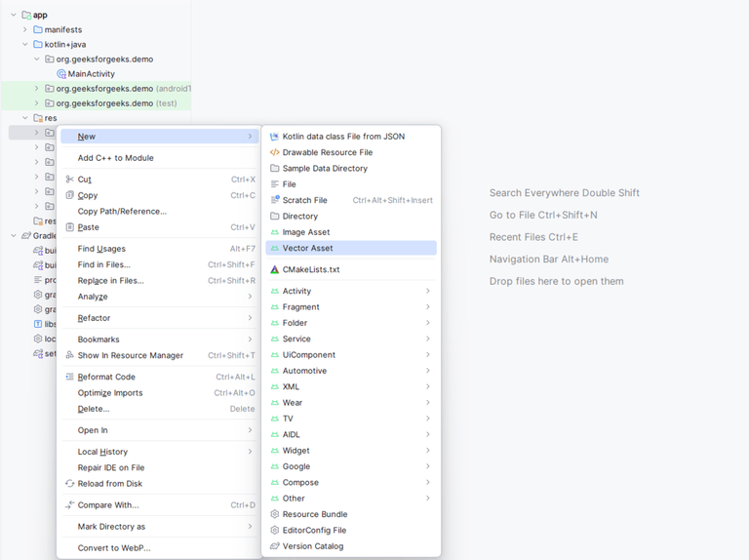This screenshot has width=749, height=560.
Task: Click the Scratch File icon
Action: (274, 200)
